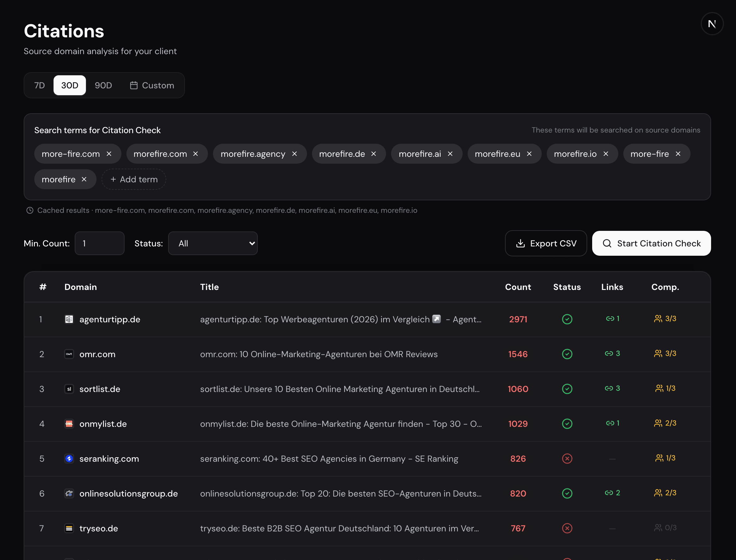Remove the more-fire.com search term
Screen dimensions: 736x560
109,154
